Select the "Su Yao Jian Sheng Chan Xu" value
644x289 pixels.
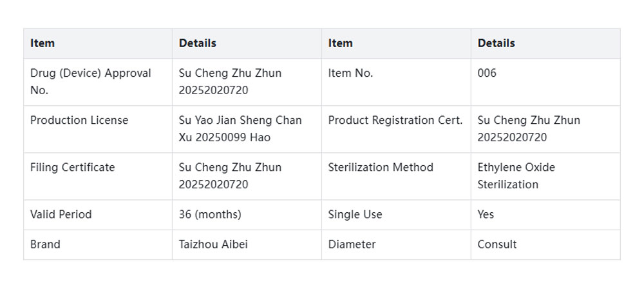(240, 128)
